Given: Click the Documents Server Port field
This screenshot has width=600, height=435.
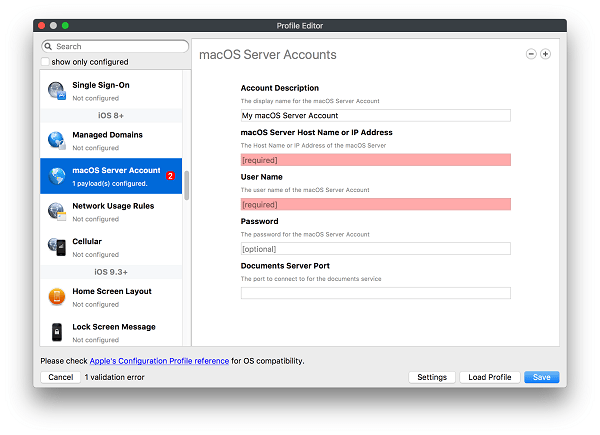Looking at the screenshot, I should point(375,293).
